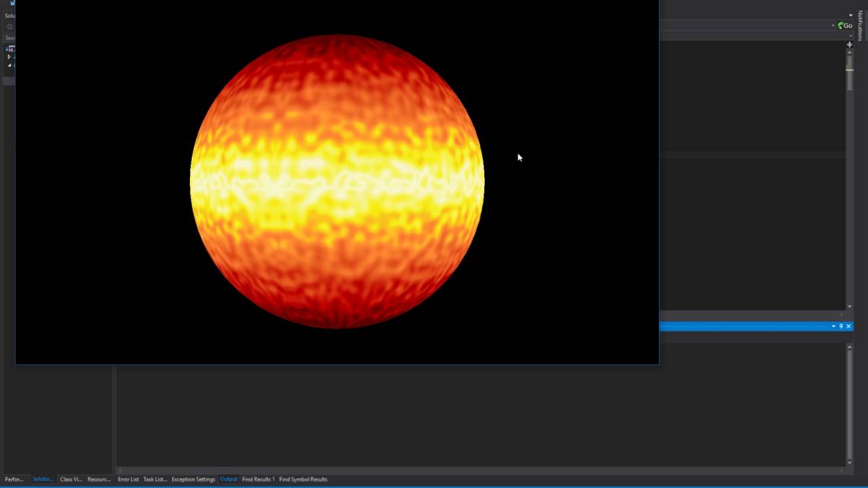868x488 pixels.
Task: Open the Find Symbol Results tab
Action: tap(303, 479)
